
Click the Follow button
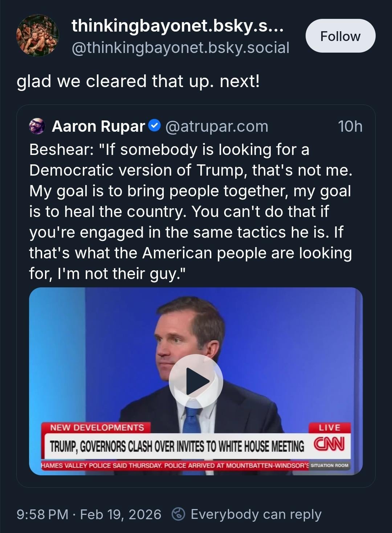[340, 36]
